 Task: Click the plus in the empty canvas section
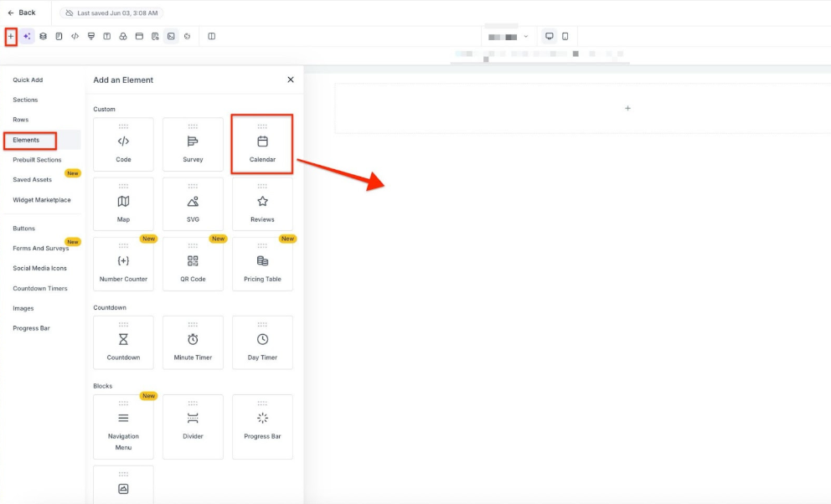tap(627, 108)
